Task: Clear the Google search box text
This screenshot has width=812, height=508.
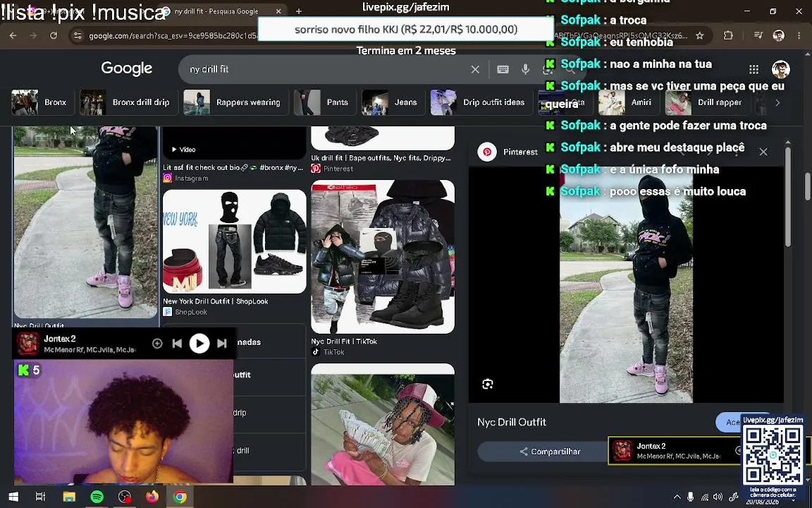Action: 475,69
